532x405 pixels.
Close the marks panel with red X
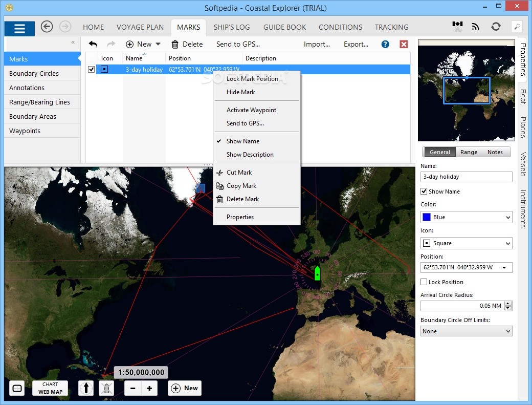pos(404,44)
